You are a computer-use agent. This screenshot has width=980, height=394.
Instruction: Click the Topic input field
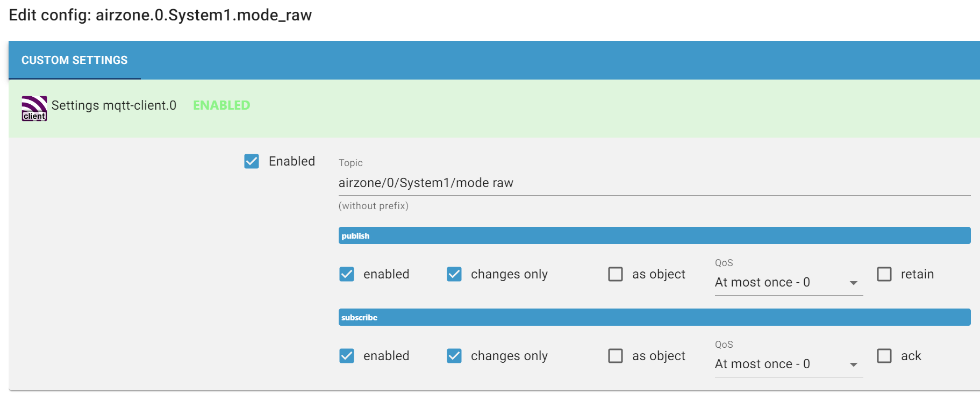click(x=654, y=183)
